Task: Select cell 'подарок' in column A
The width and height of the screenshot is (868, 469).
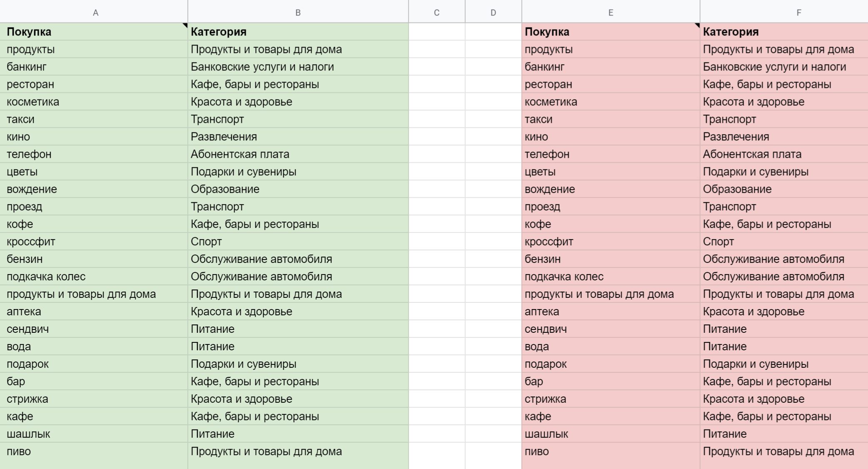Action: pyautogui.click(x=94, y=364)
